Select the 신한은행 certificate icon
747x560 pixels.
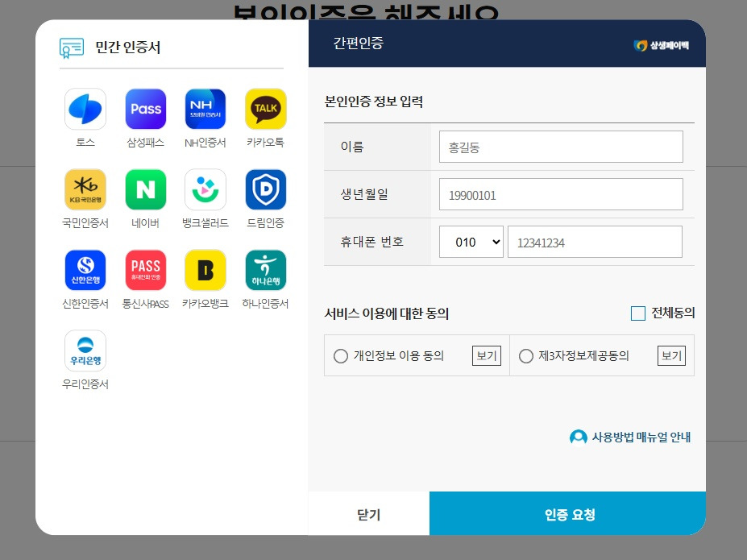tap(85, 270)
